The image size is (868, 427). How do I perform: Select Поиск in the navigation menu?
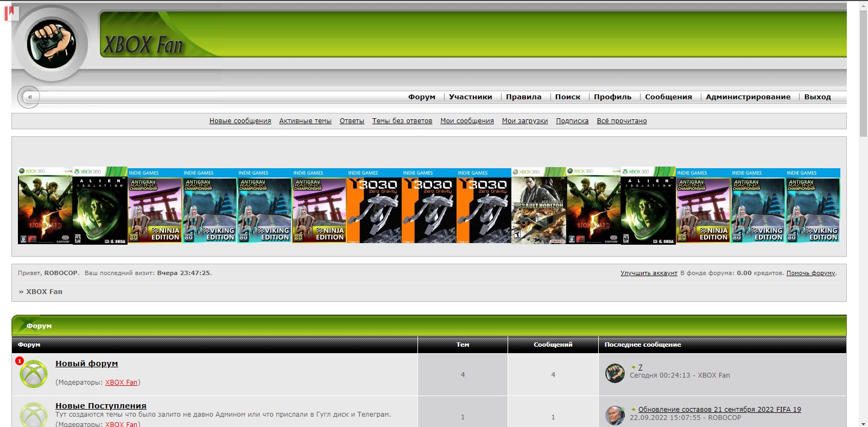point(567,97)
